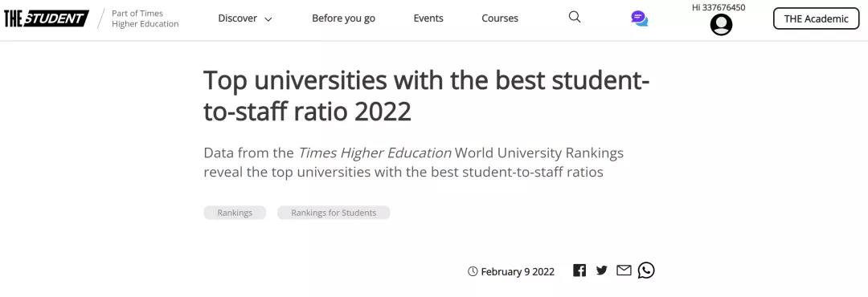Select the Rankings for Students tag
868x297 pixels.
334,213
